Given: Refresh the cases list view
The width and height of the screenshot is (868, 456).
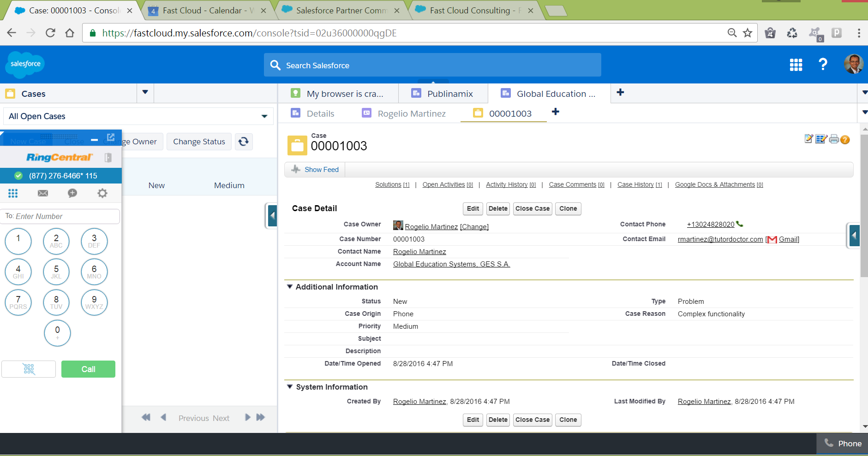Looking at the screenshot, I should click(x=244, y=142).
